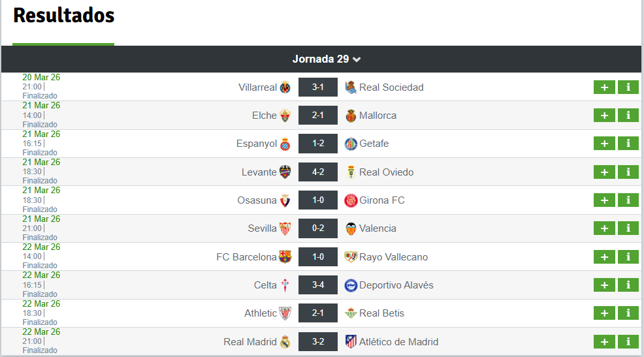Click the Real Sociedad club crest
The width and height of the screenshot is (644, 357).
(x=351, y=87)
